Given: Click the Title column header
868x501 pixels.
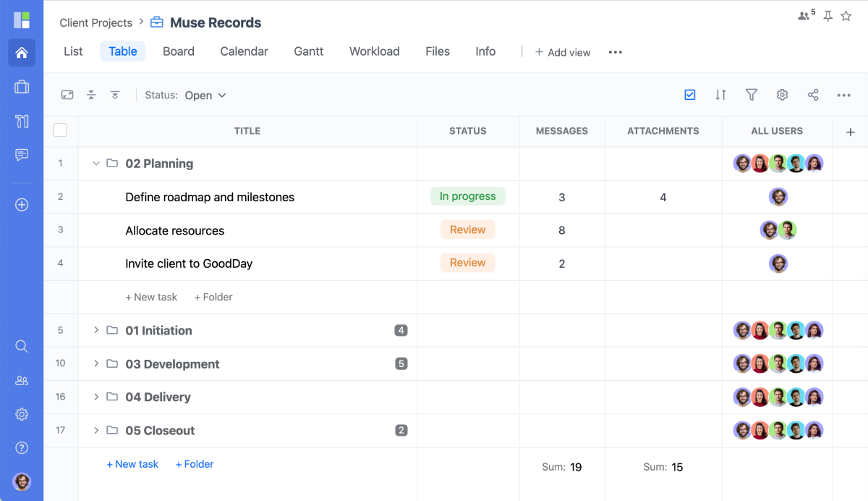Looking at the screenshot, I should [247, 131].
